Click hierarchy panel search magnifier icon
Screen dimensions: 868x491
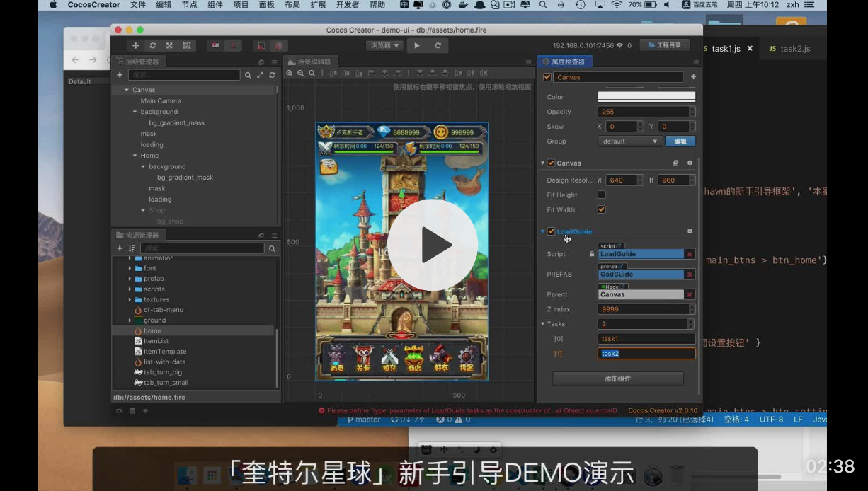tap(248, 75)
